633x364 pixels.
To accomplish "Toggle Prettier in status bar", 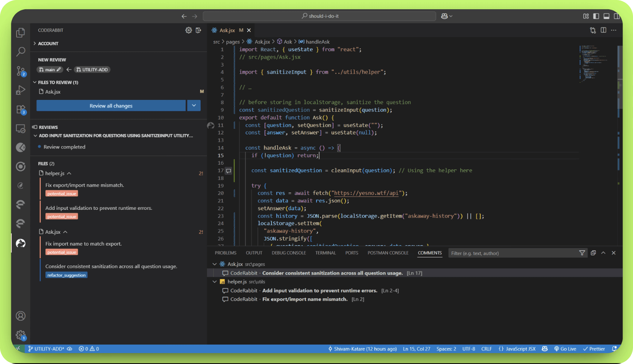I will pos(594,349).
